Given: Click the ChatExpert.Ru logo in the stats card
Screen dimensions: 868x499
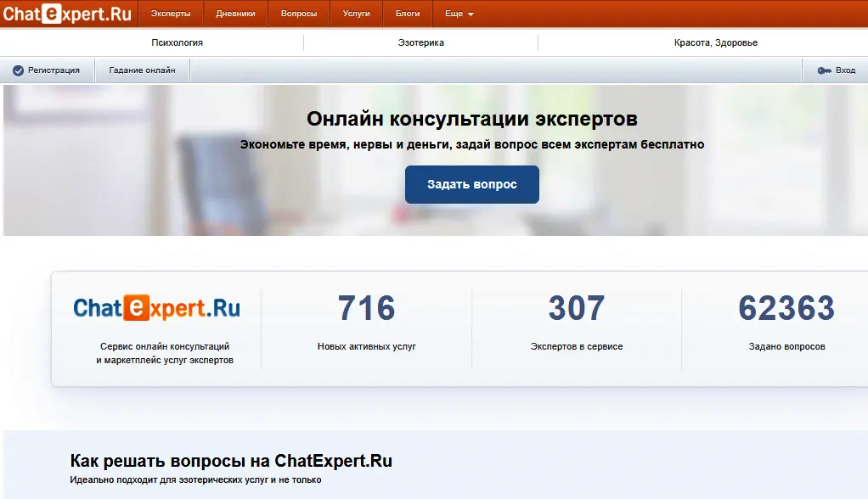Looking at the screenshot, I should 156,308.
